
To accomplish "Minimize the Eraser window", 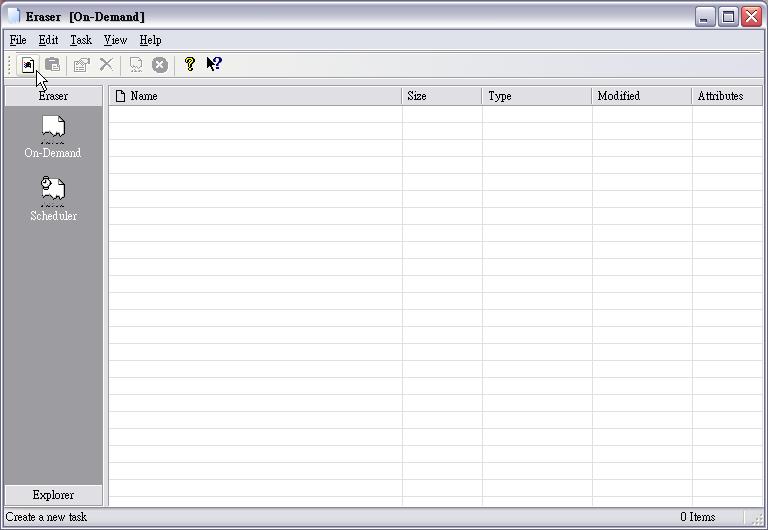I will coord(705,17).
